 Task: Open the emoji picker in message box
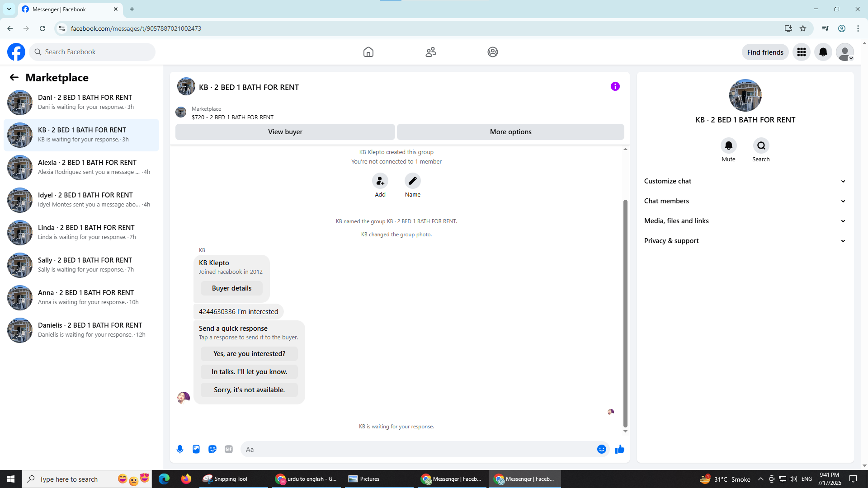602,449
